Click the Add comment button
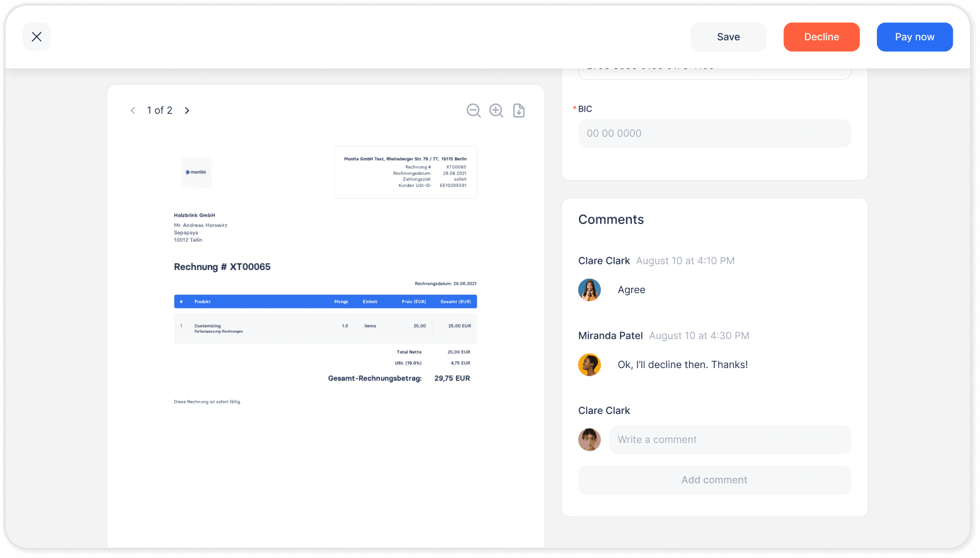 pos(715,480)
